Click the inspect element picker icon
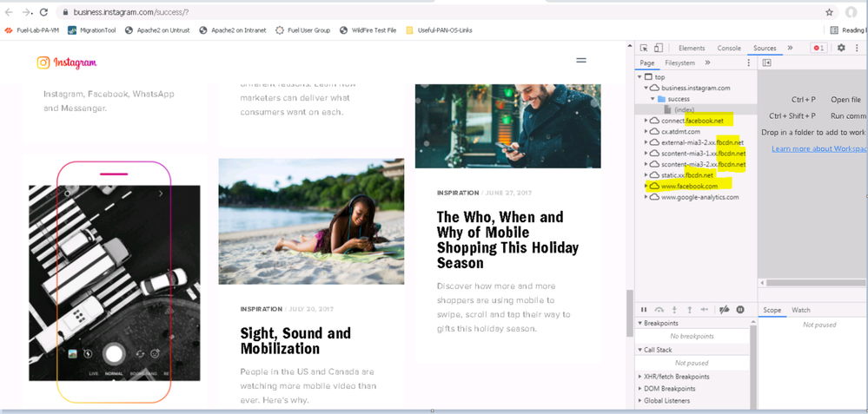This screenshot has height=414, width=868. [x=644, y=49]
